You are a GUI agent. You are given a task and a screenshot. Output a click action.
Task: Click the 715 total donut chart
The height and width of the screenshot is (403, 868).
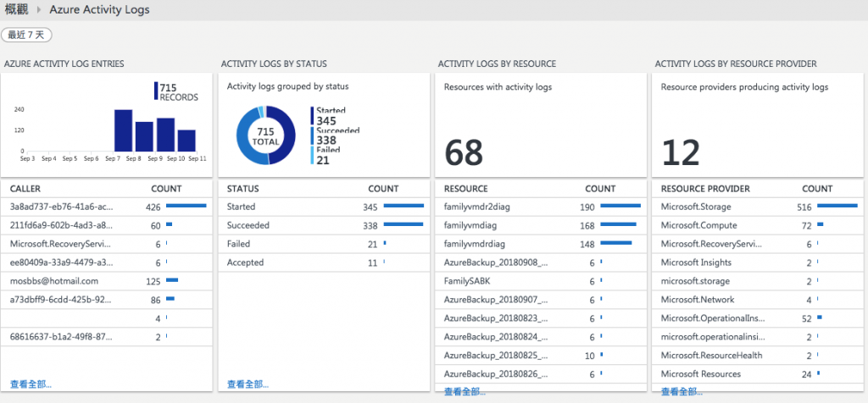pyautogui.click(x=265, y=135)
